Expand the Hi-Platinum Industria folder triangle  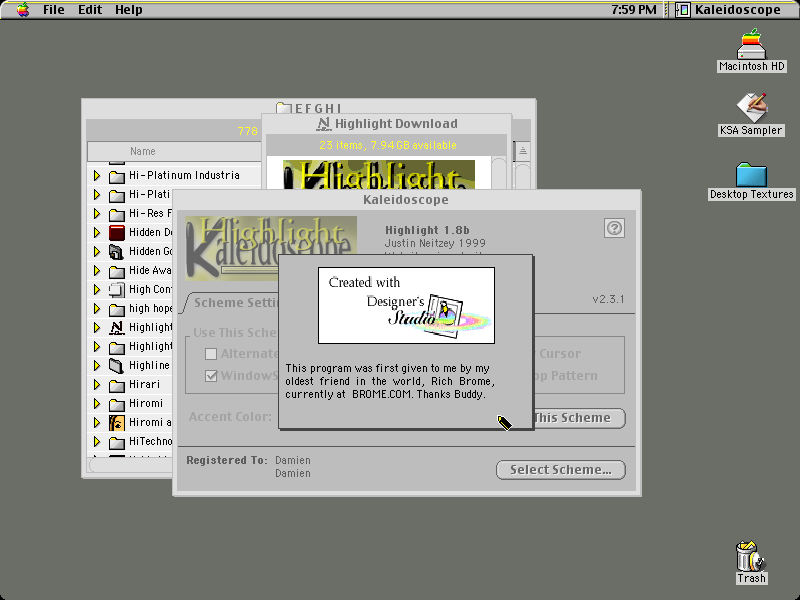pyautogui.click(x=97, y=176)
